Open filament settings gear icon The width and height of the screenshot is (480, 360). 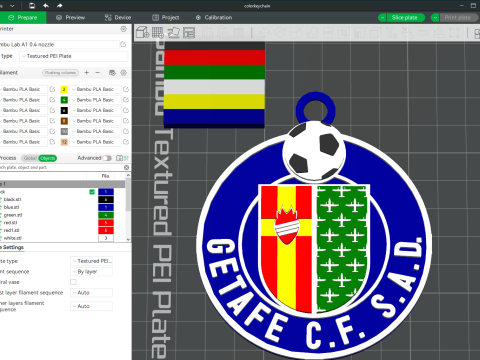(x=124, y=73)
